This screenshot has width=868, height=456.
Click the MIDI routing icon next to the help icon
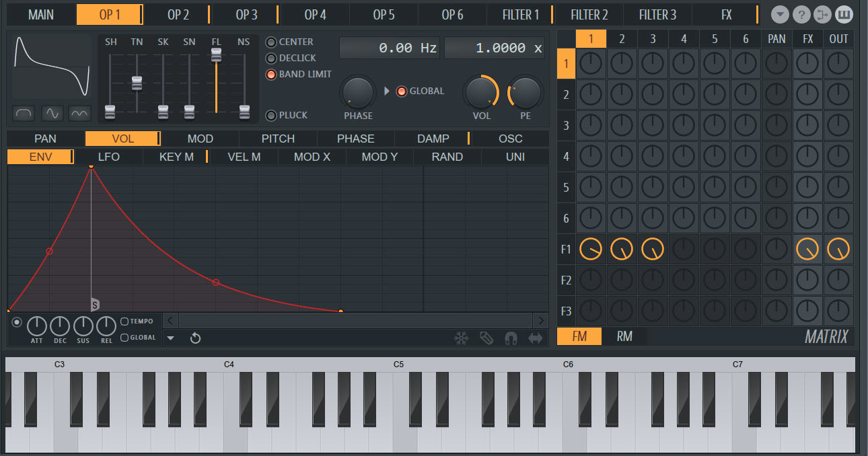click(822, 14)
